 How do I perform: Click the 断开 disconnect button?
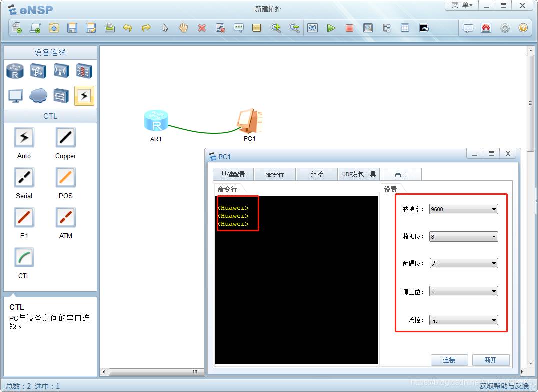(x=491, y=360)
